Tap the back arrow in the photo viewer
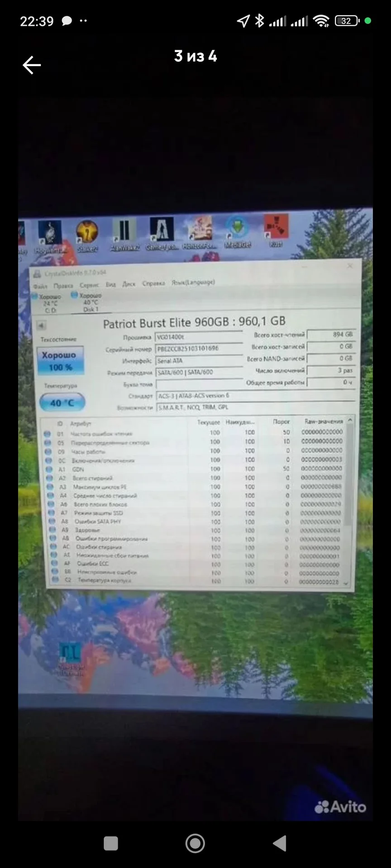Image resolution: width=391 pixels, height=868 pixels. (x=32, y=65)
